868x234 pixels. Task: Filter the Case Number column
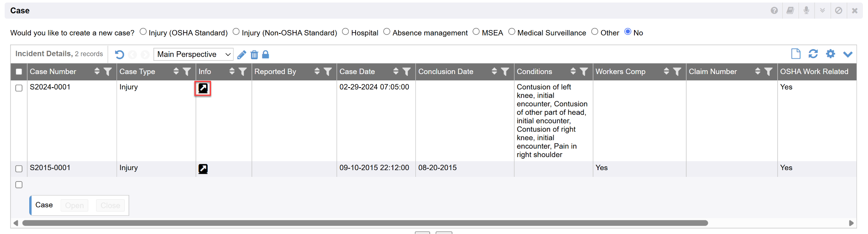pyautogui.click(x=108, y=72)
